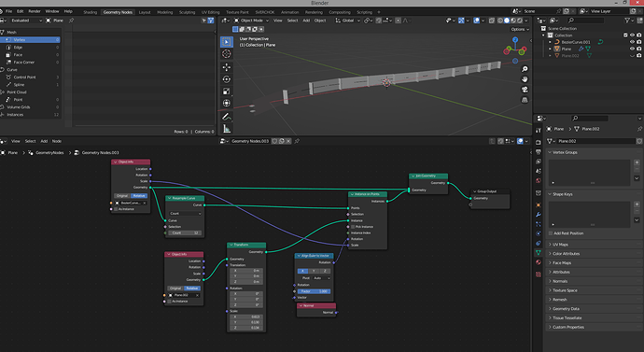Enable As Instance in Plane.002 Object Info node
644x352 pixels.
(169, 302)
